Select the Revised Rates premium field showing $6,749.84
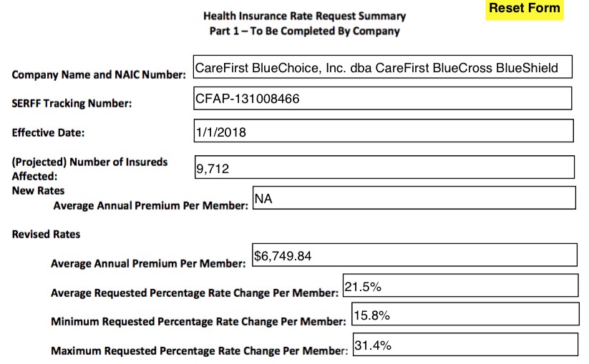Image resolution: width=589 pixels, height=364 pixels. (414, 255)
